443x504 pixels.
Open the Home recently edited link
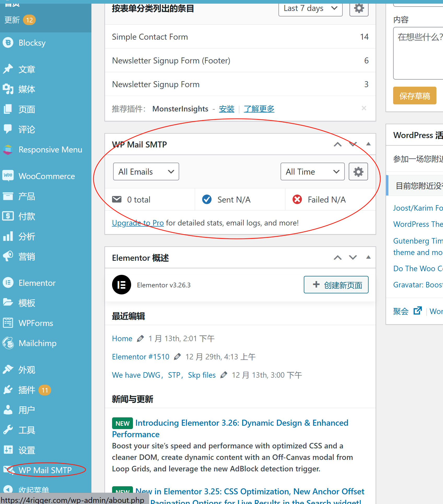point(122,339)
